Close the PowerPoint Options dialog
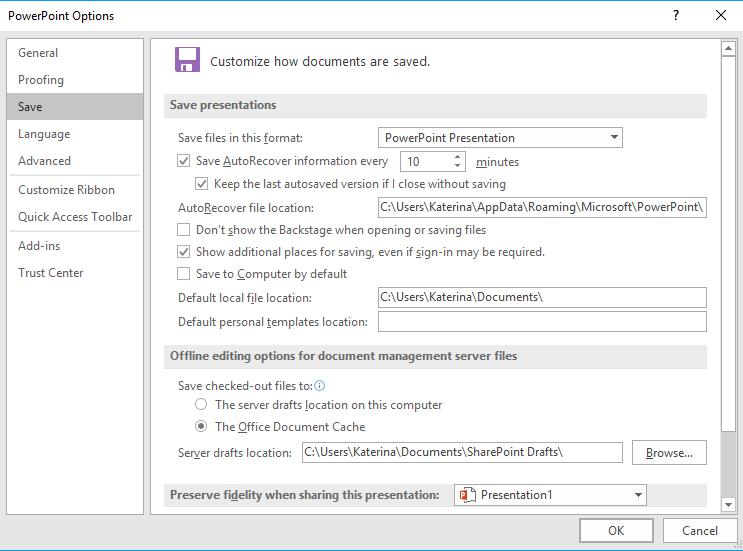Image resolution: width=743 pixels, height=551 pixels. tap(721, 15)
